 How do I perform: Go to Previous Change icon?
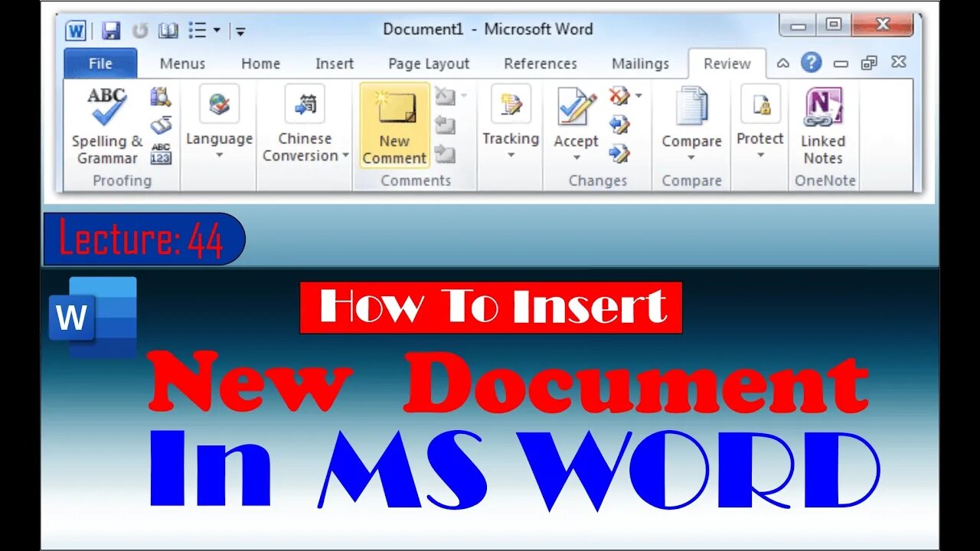pos(619,125)
